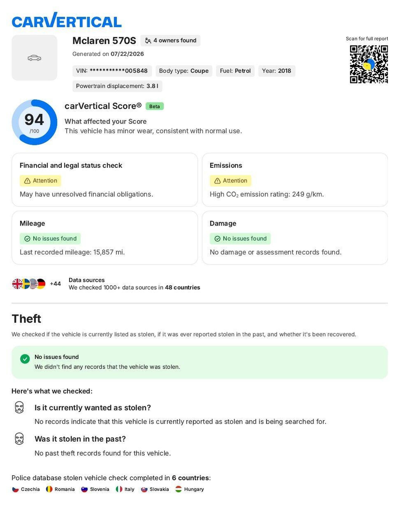Click the Italy flag icon

click(119, 489)
